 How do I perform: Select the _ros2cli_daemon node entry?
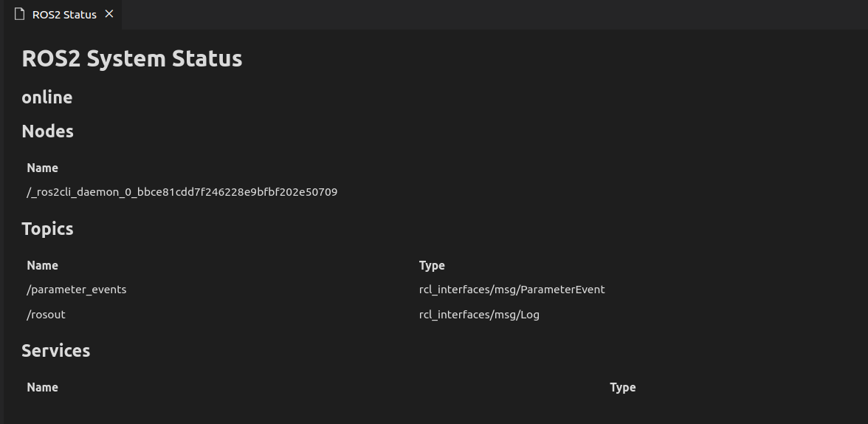click(182, 192)
